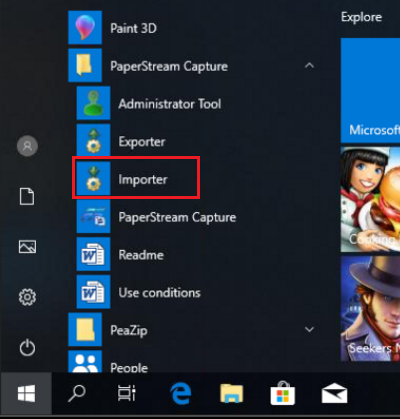
Task: Click the Readme label
Action: tap(141, 255)
